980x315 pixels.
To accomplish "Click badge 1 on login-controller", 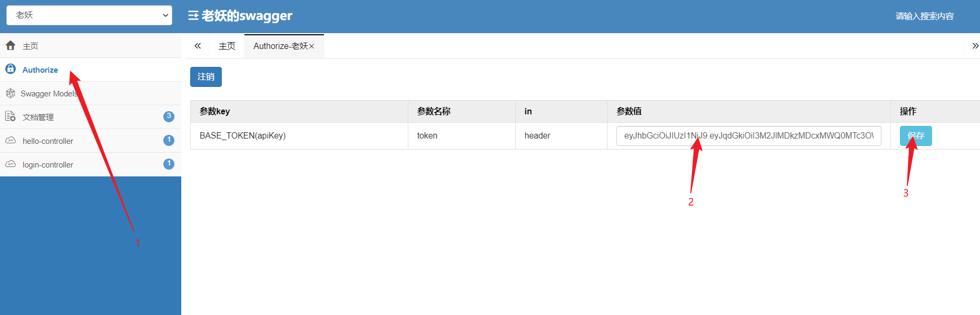I will point(169,164).
